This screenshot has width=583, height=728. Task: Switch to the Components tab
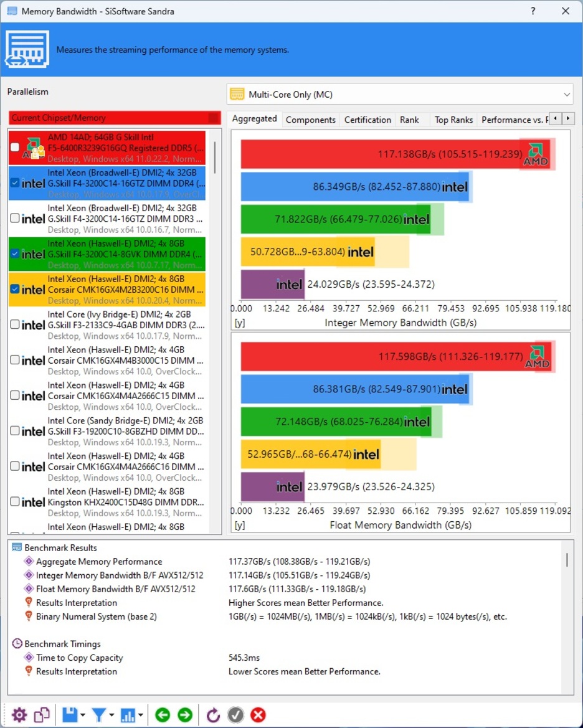(x=310, y=120)
